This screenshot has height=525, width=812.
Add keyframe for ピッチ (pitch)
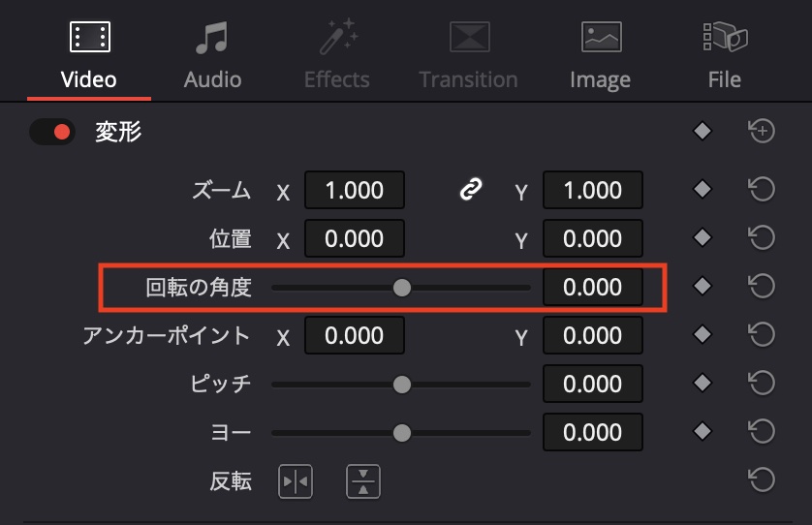pyautogui.click(x=703, y=384)
